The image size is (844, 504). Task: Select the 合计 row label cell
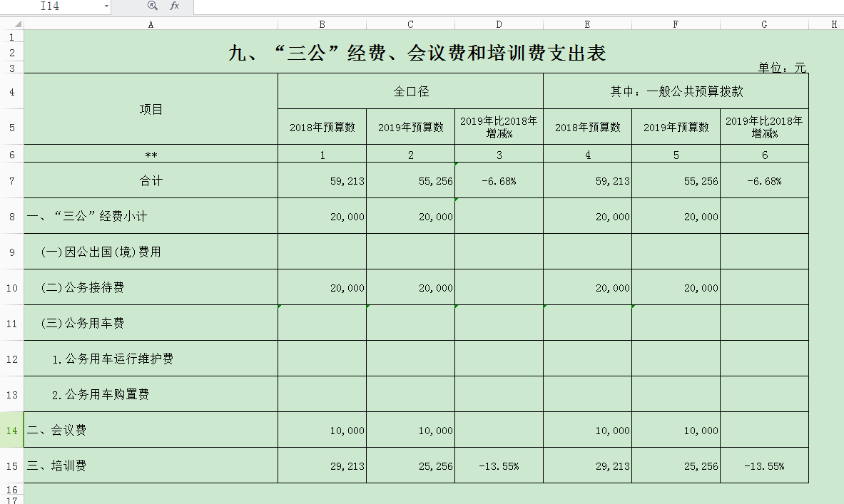tap(151, 180)
